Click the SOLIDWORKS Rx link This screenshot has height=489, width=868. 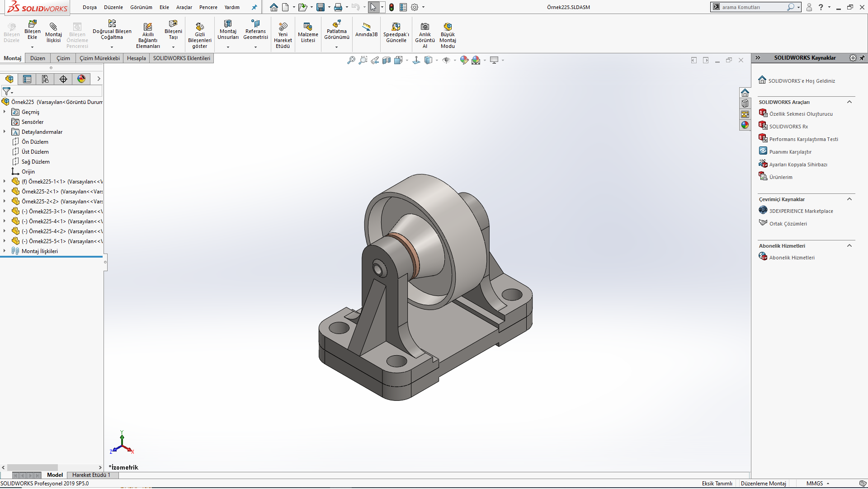tap(788, 127)
